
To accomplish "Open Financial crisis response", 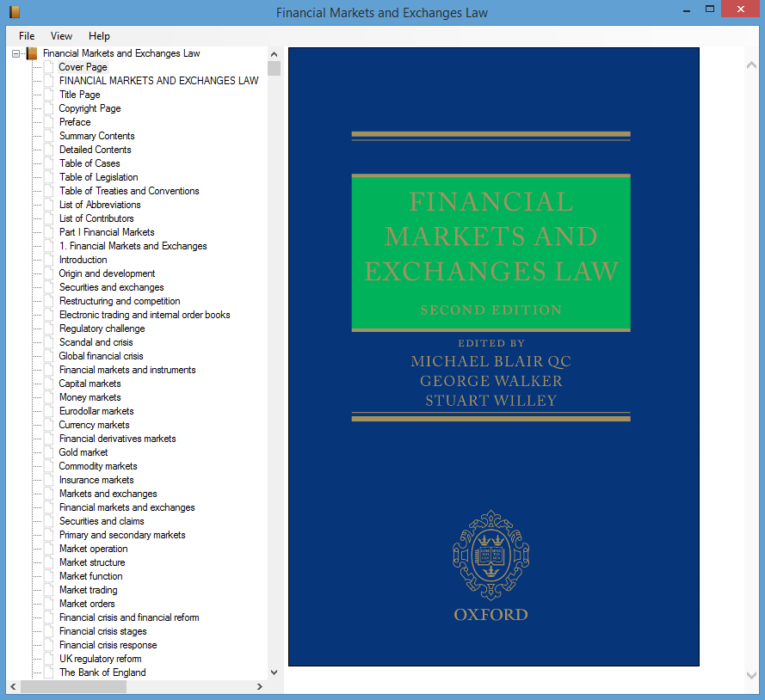I will pos(108,645).
